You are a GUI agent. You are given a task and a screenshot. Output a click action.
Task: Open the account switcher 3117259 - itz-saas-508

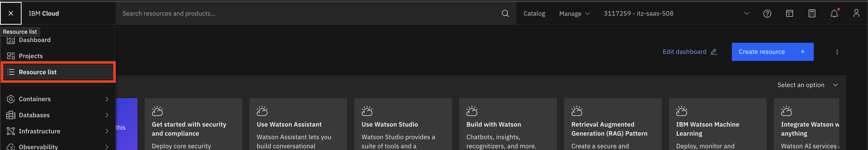click(x=677, y=14)
